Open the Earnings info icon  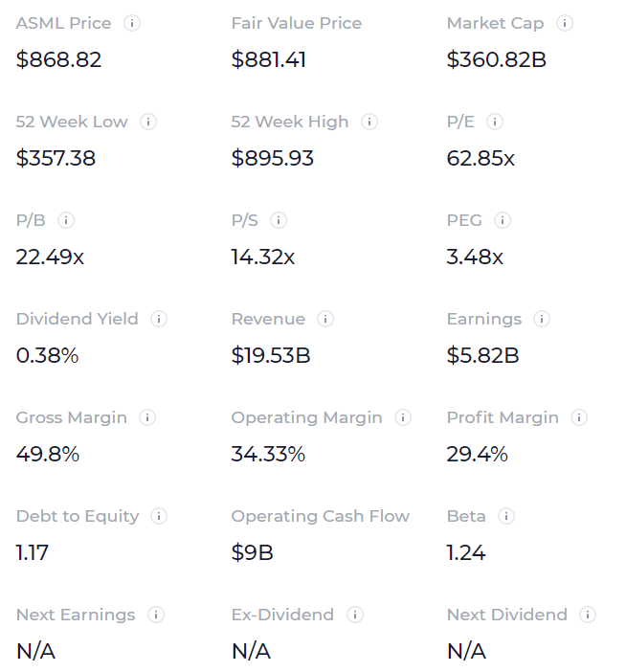point(542,319)
